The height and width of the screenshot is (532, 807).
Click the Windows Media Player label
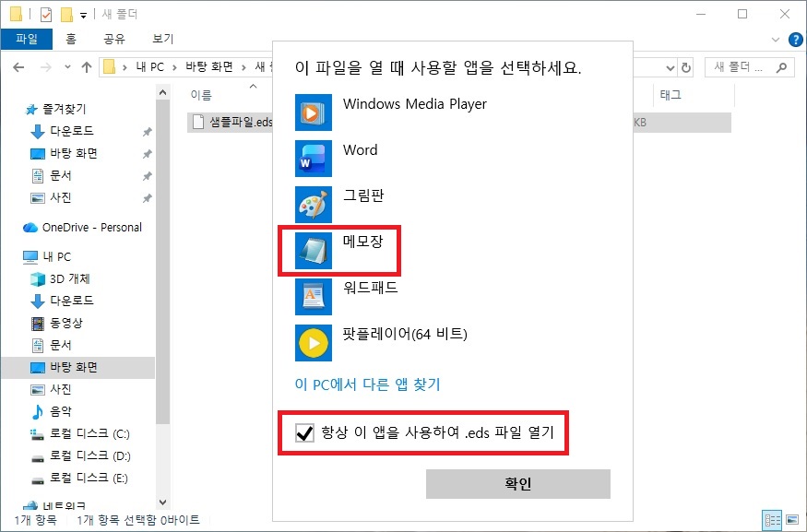[x=415, y=104]
